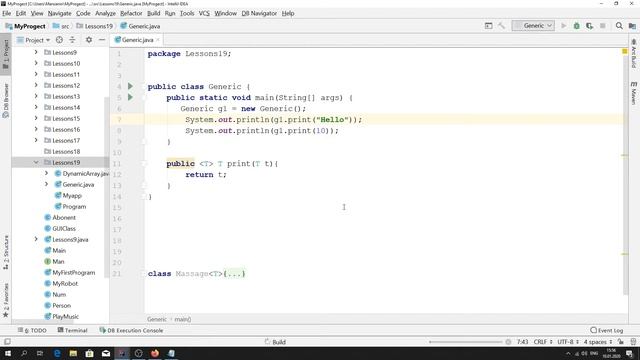Open Project panel settings gear

point(89,40)
